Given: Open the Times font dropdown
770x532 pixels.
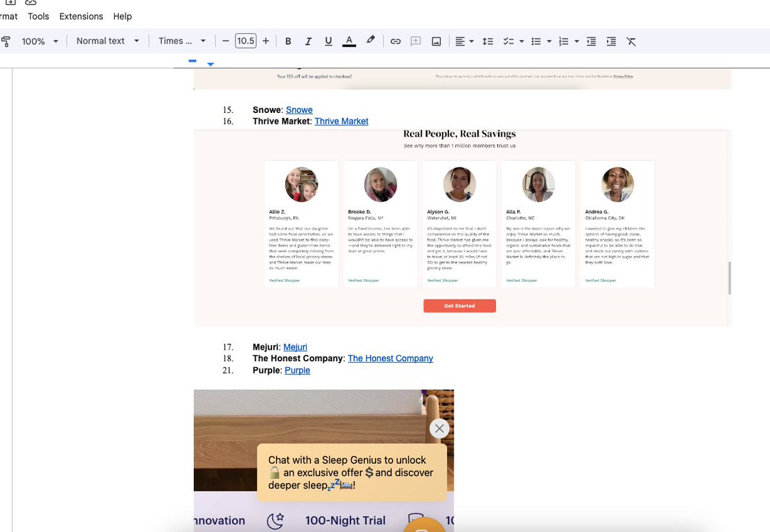Looking at the screenshot, I should click(x=182, y=41).
